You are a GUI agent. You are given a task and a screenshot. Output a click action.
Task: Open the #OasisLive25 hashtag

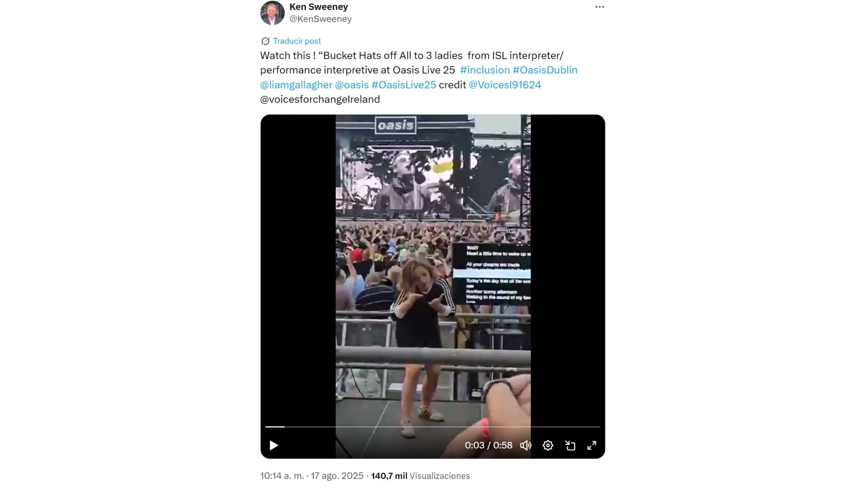point(404,85)
